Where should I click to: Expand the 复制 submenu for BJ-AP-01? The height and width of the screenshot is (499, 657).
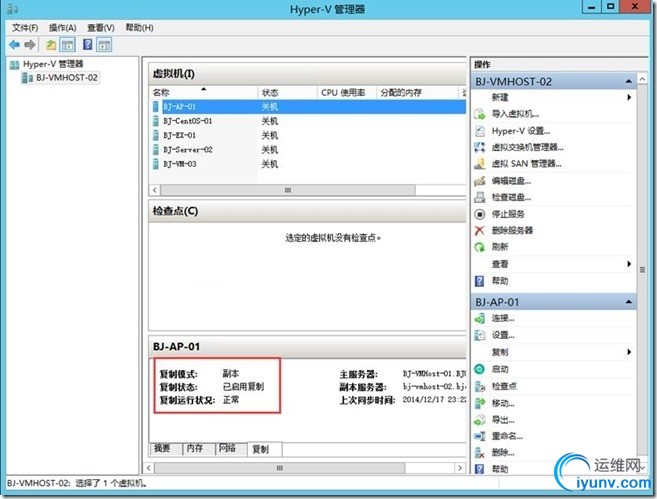click(x=629, y=352)
